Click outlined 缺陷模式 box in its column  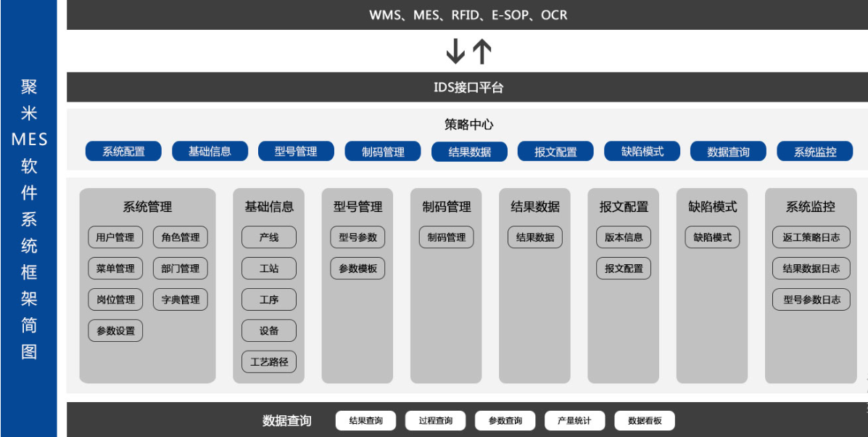point(712,237)
